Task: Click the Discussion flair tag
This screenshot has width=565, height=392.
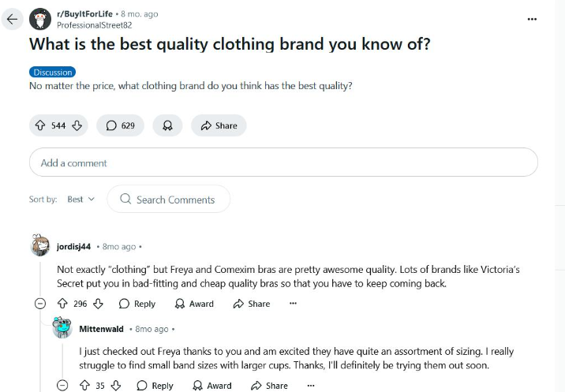Action: coord(52,72)
